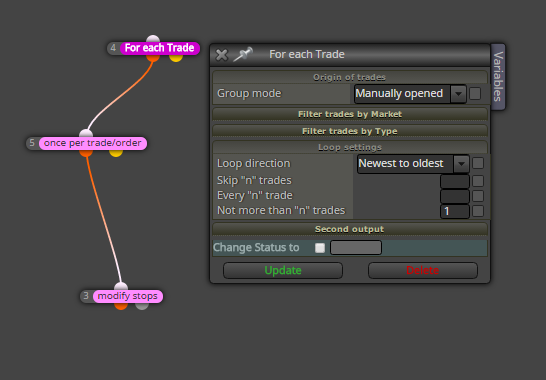Screen dimensions: 546x380
Task: Collapse the Loop settings section
Action: click(350, 147)
